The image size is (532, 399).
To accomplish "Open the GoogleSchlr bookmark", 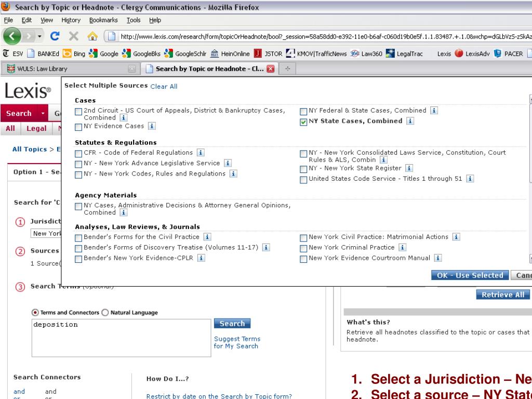I will point(185,54).
